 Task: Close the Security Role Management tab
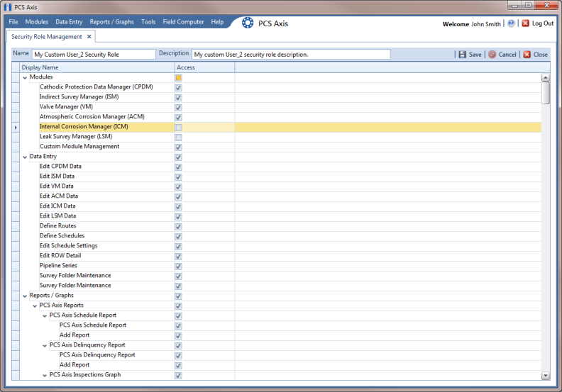[89, 37]
